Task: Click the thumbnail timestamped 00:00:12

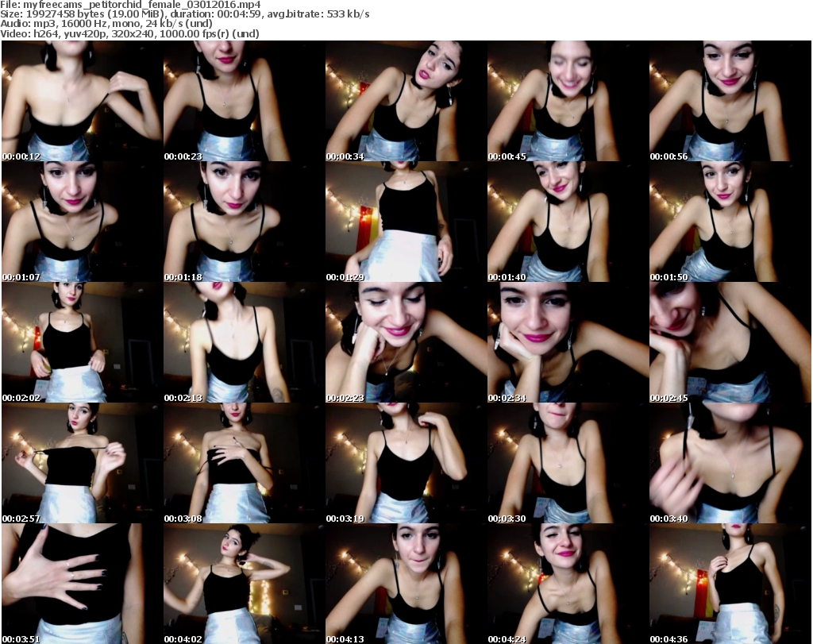Action: pos(83,101)
